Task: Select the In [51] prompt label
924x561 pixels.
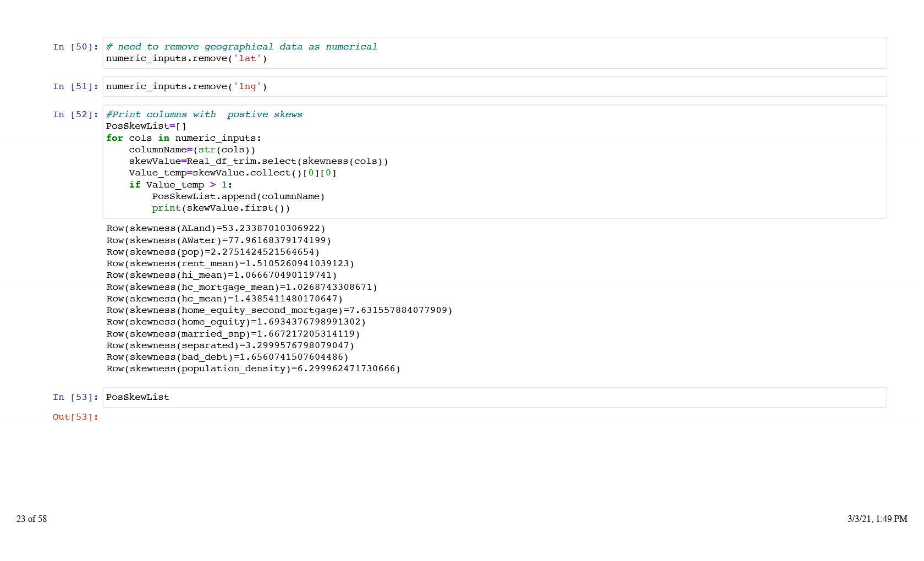Action: [75, 87]
